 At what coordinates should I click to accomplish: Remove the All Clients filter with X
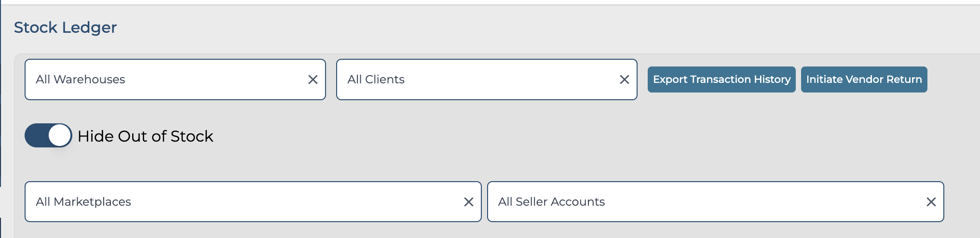click(x=625, y=79)
